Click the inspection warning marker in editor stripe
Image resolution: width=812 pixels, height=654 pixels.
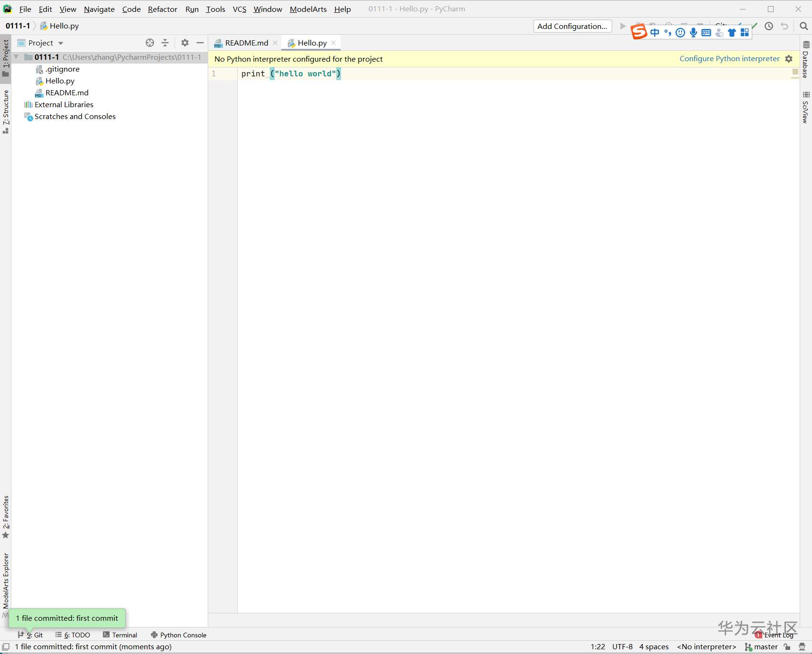(x=795, y=72)
